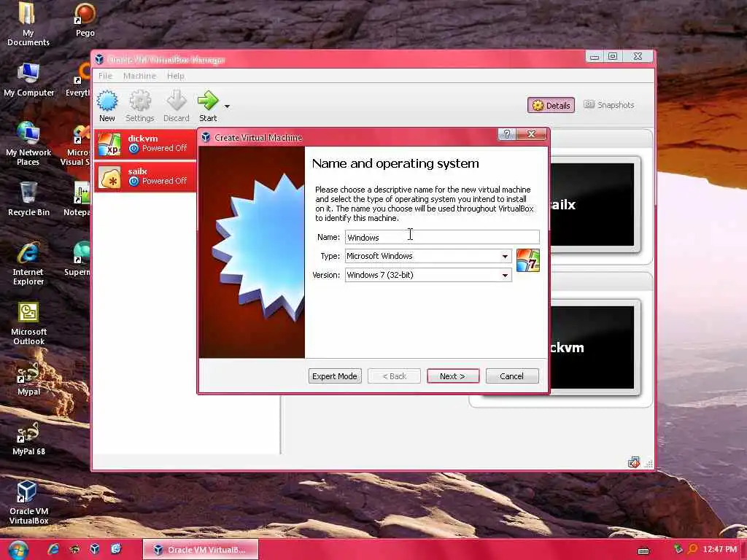Image resolution: width=747 pixels, height=560 pixels.
Task: Click the Expert Mode button
Action: (x=335, y=376)
